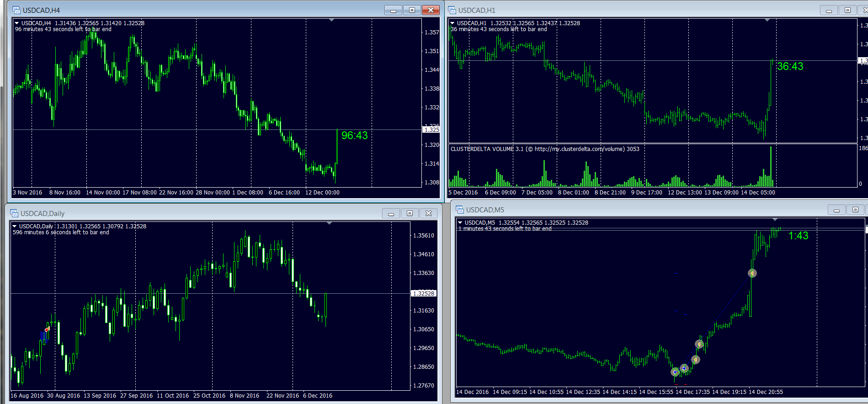Expand the M5 chart info dropdown triangle
The image size is (868, 404).
pos(460,222)
